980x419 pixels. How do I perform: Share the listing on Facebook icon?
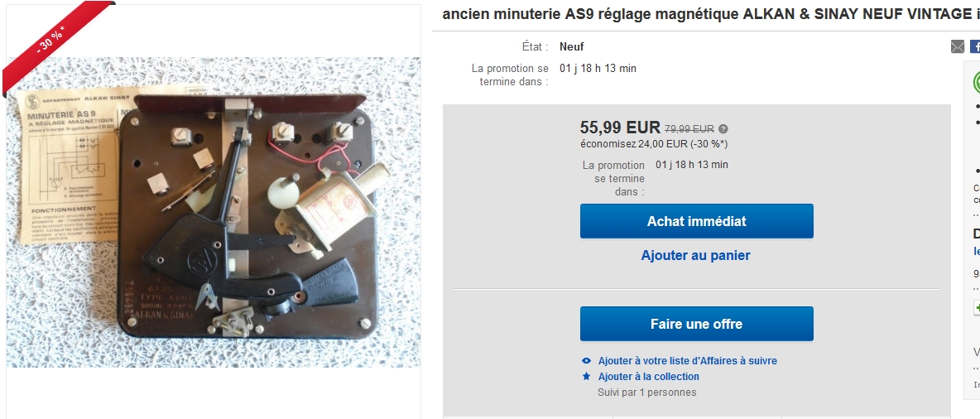tap(975, 47)
